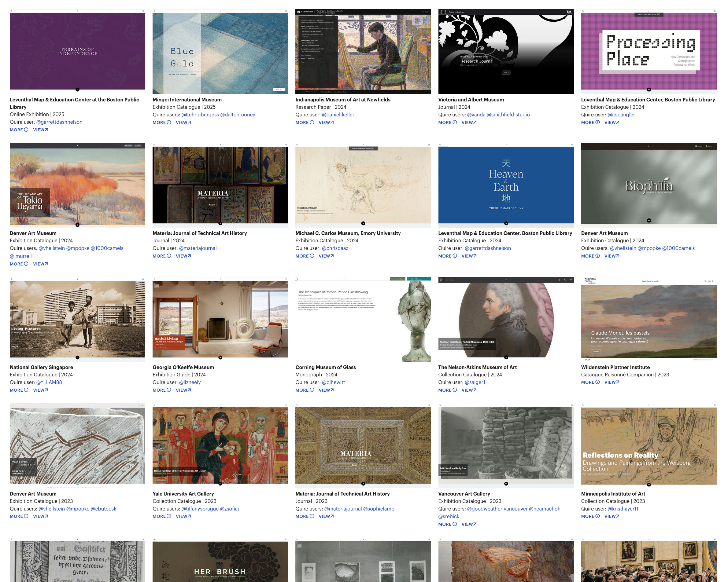
Task: Open @chrisdaaz user link
Action: pos(335,248)
